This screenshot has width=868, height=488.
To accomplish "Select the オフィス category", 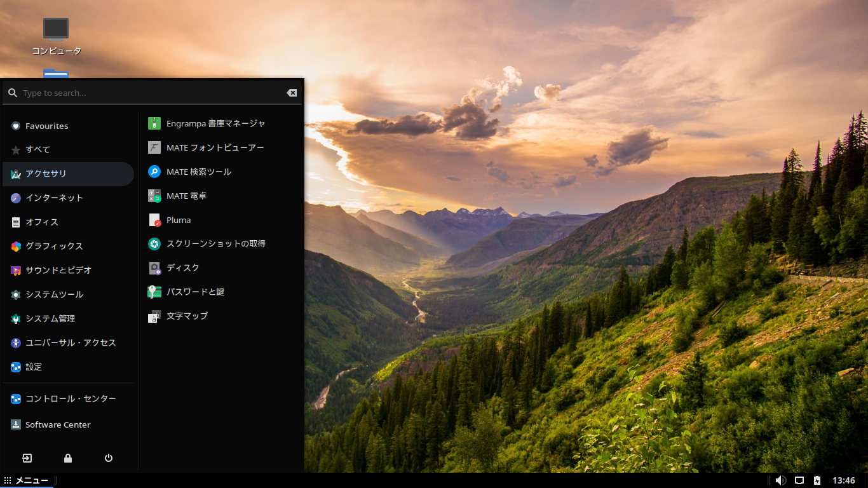I will pos(68,222).
